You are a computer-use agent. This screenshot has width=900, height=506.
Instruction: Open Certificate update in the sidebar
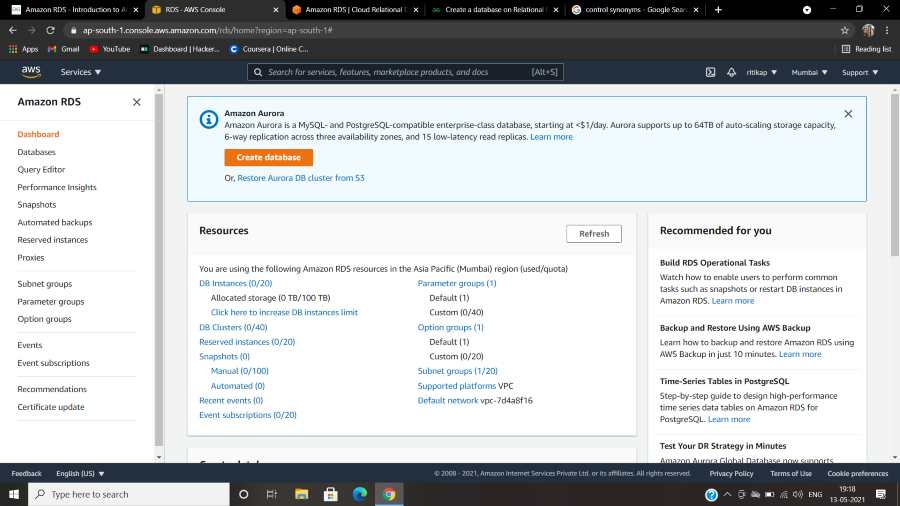[51, 407]
